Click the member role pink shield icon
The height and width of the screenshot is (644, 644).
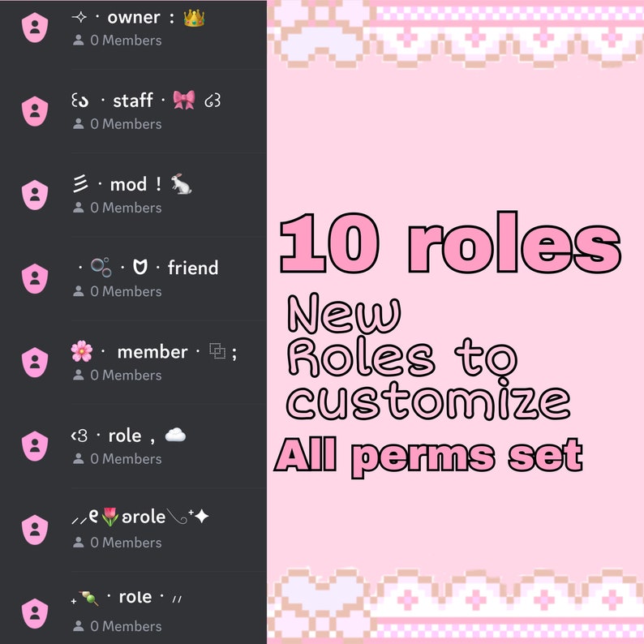pyautogui.click(x=35, y=363)
